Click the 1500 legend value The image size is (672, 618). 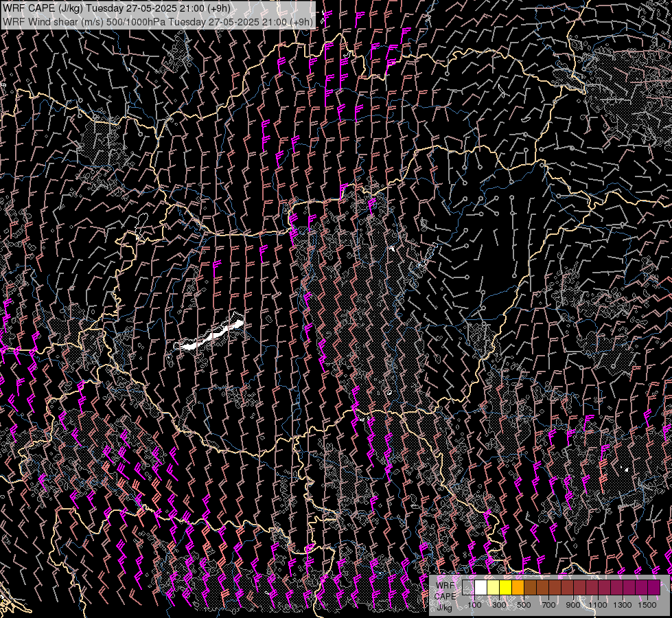click(x=647, y=605)
